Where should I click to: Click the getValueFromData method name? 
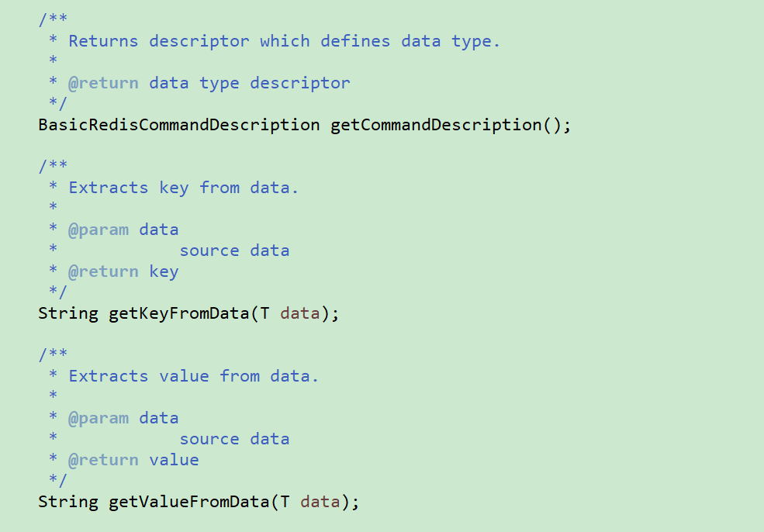pyautogui.click(x=189, y=502)
